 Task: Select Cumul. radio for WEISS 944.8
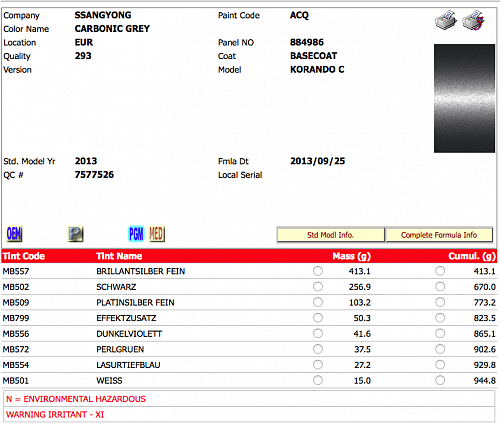point(440,380)
